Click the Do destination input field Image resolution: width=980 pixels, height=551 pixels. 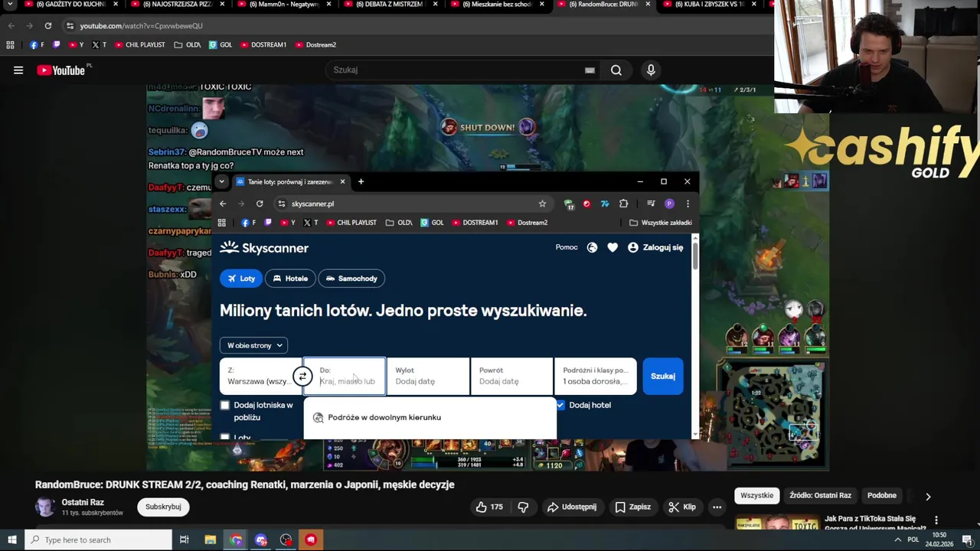coord(345,376)
